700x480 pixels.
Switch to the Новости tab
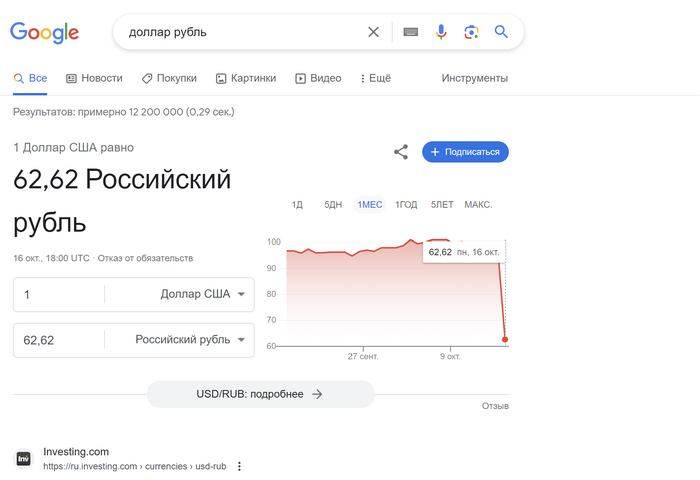tap(94, 78)
